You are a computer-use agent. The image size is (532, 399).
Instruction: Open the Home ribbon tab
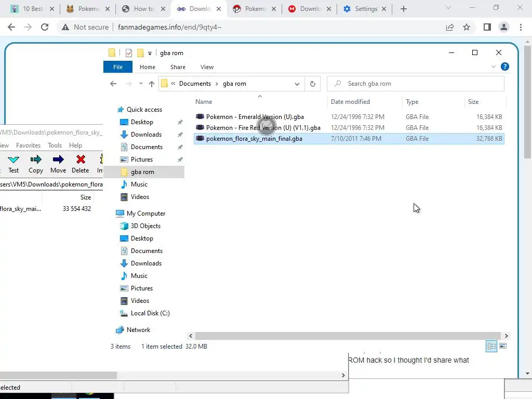tap(147, 67)
